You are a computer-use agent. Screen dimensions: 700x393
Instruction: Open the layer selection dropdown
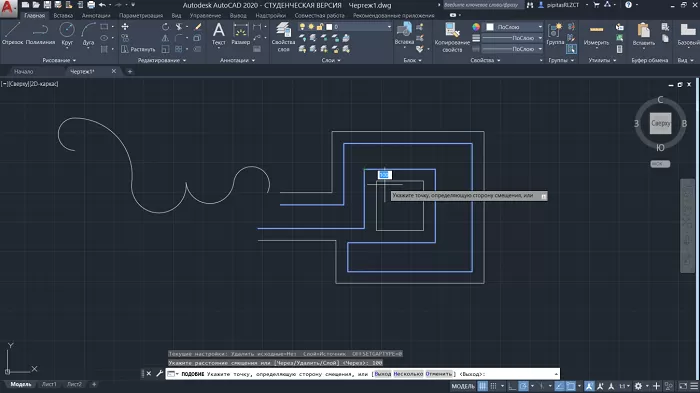[389, 27]
